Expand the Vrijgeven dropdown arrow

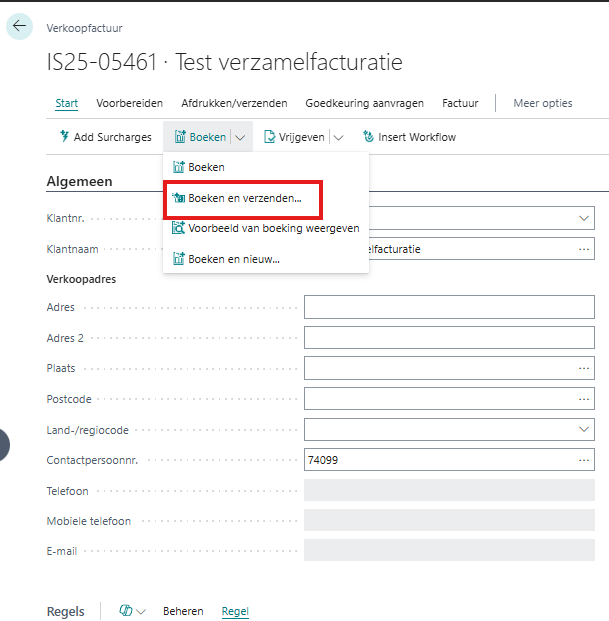pyautogui.click(x=338, y=137)
